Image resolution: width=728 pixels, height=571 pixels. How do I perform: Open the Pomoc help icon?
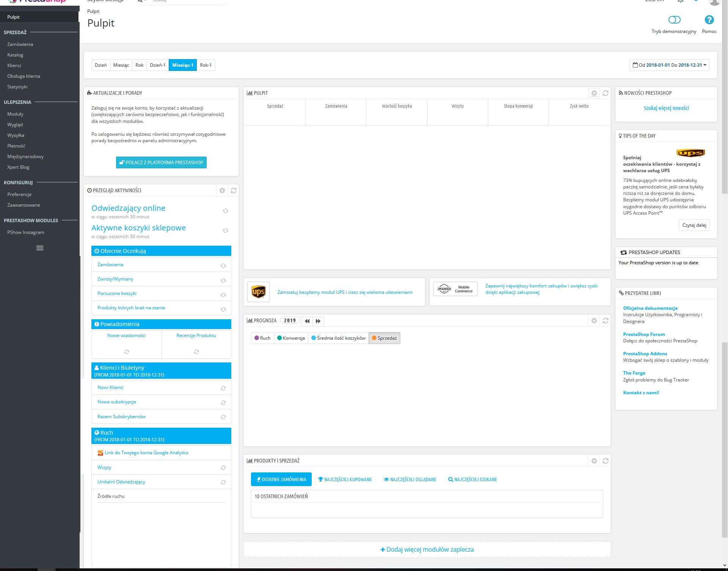click(x=709, y=20)
